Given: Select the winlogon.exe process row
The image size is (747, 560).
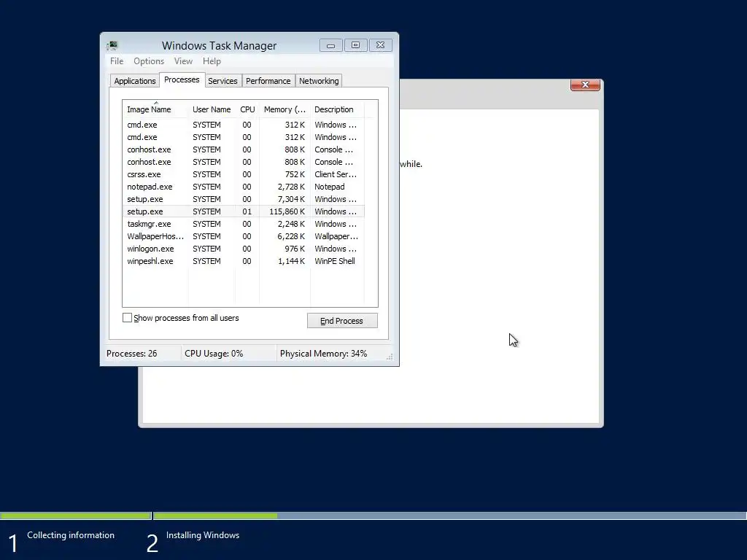Looking at the screenshot, I should click(244, 249).
